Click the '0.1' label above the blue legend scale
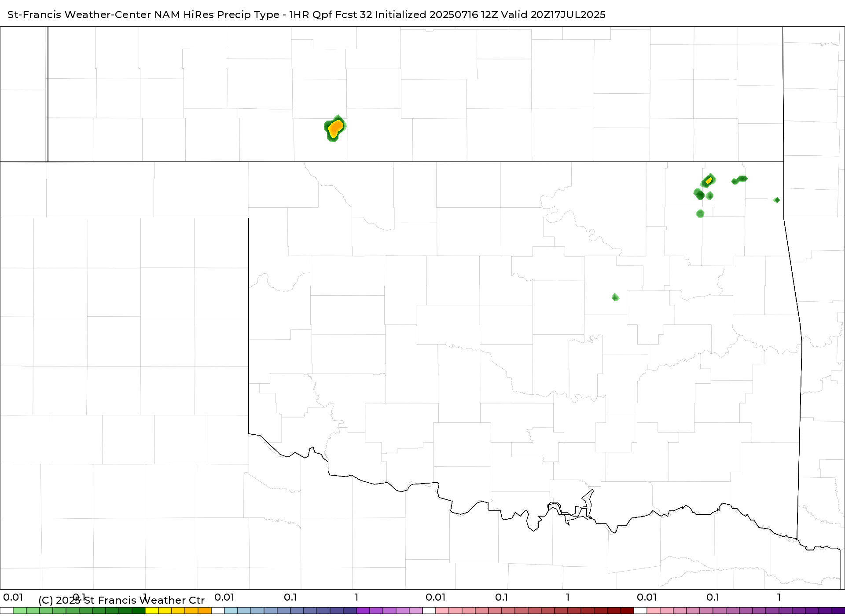 (290, 598)
